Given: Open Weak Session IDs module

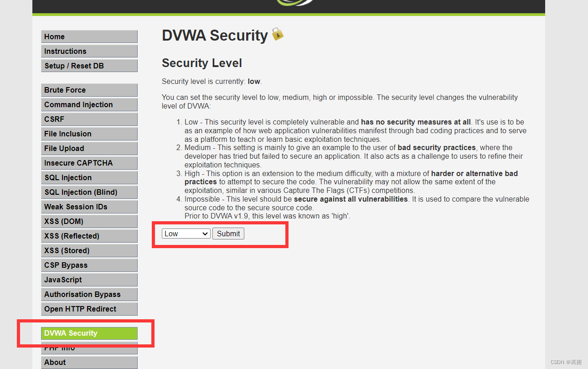Looking at the screenshot, I should click(89, 207).
